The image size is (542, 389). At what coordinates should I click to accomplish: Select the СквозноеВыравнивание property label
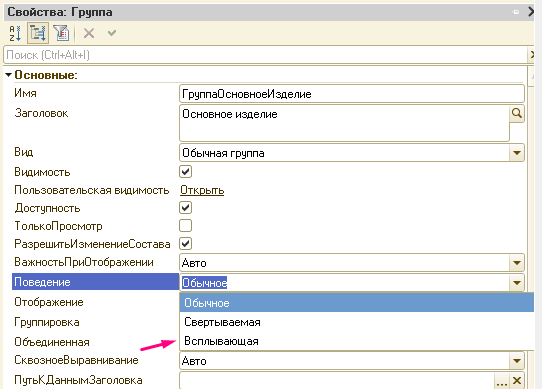[76, 360]
